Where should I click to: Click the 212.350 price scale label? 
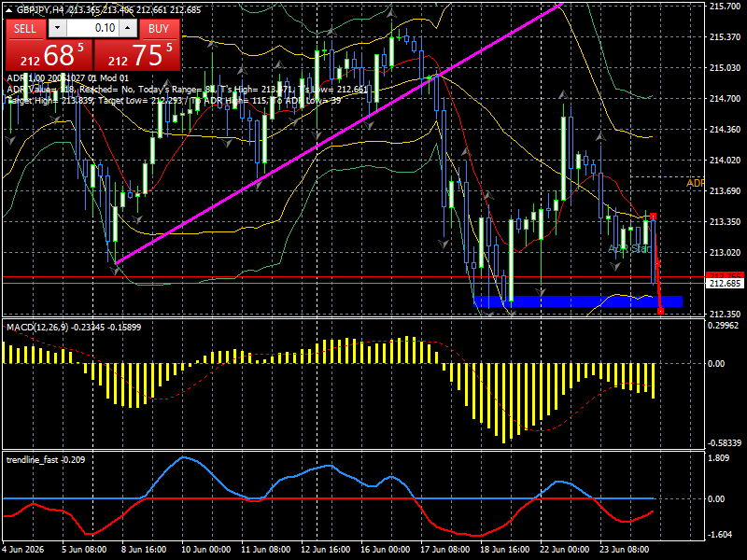click(725, 315)
